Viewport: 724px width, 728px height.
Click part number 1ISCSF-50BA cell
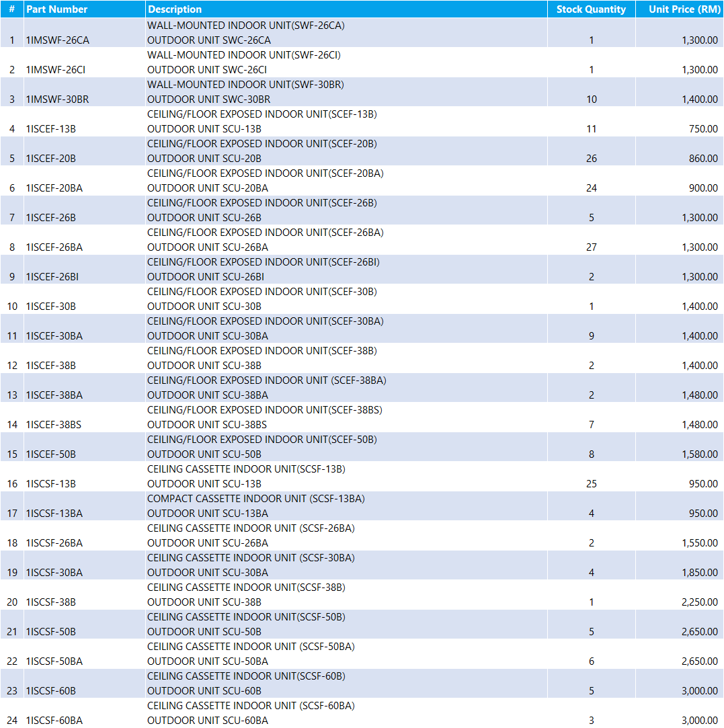pos(54,661)
